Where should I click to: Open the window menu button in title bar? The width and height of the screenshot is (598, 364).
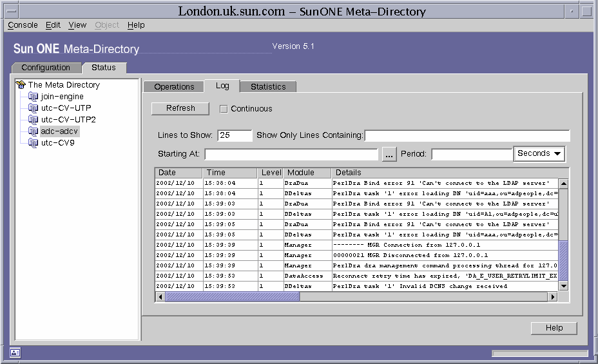pyautogui.click(x=12, y=11)
